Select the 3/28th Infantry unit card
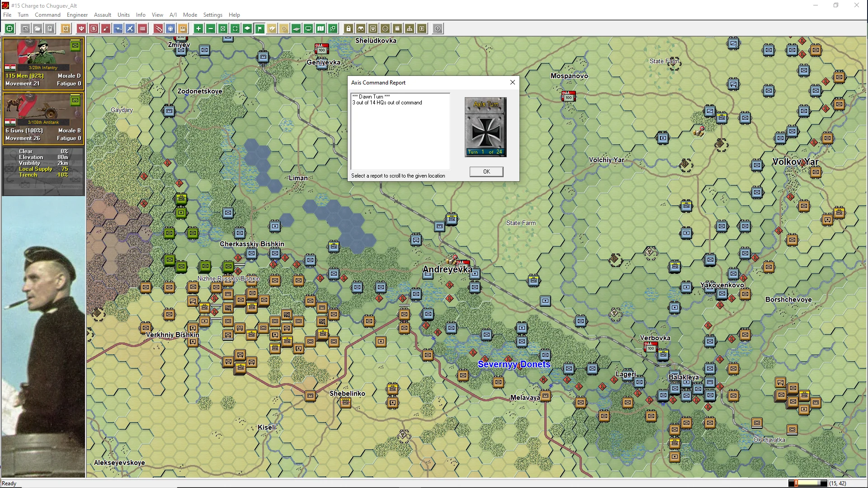This screenshot has width=868, height=488. tap(43, 63)
